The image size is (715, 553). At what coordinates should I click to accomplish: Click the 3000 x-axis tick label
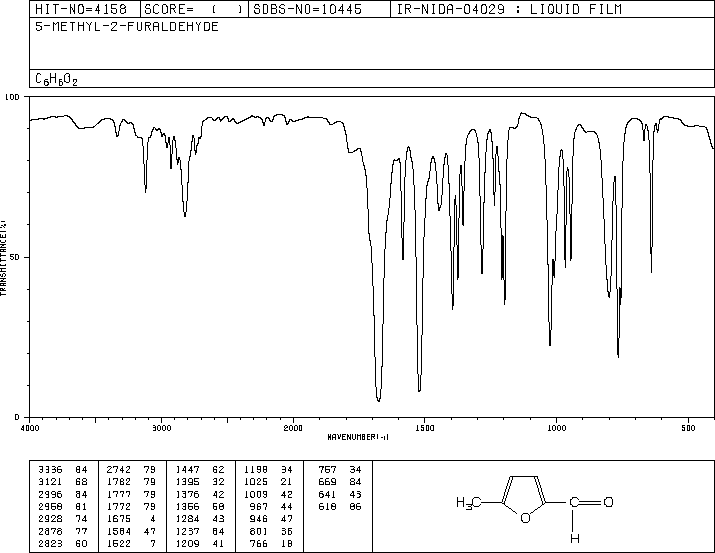[x=161, y=428]
